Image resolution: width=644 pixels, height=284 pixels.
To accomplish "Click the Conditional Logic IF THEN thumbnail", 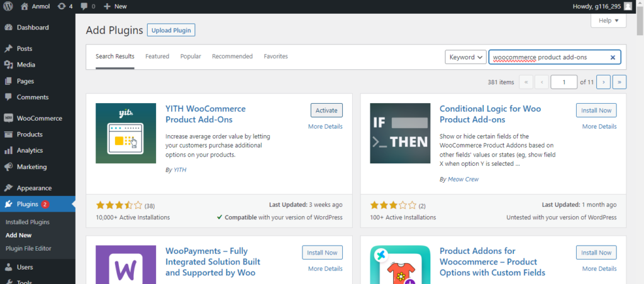I will click(x=400, y=133).
